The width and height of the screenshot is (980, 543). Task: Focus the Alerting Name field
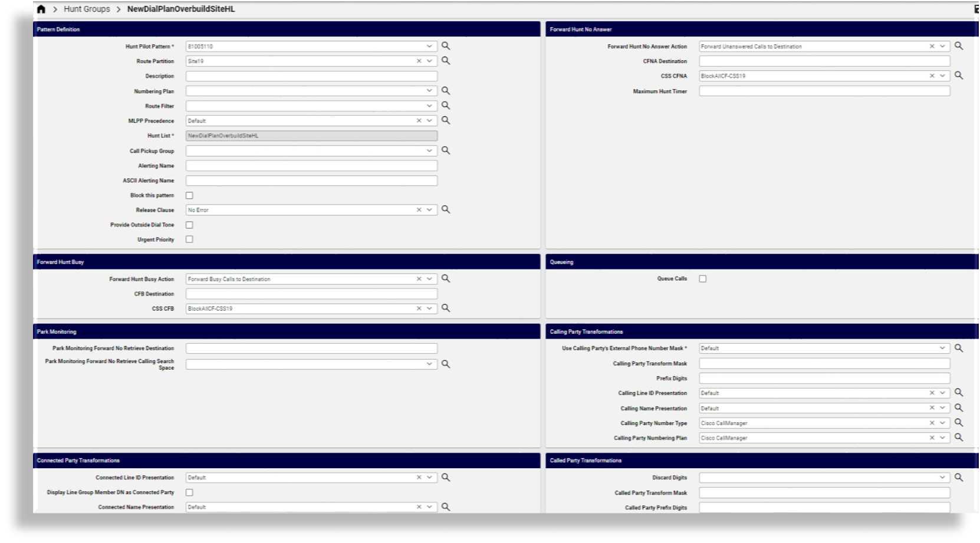point(311,166)
